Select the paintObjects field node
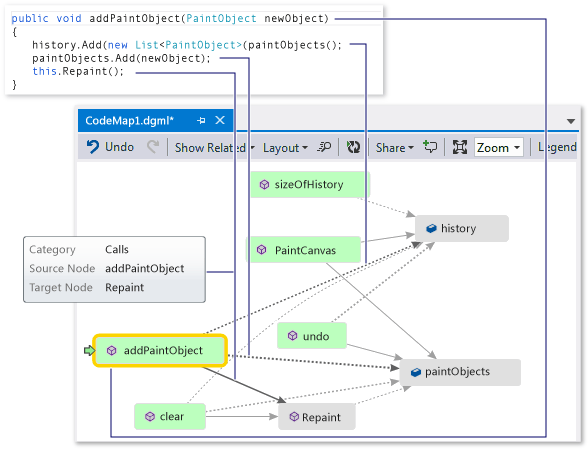588x449 pixels. click(x=460, y=372)
